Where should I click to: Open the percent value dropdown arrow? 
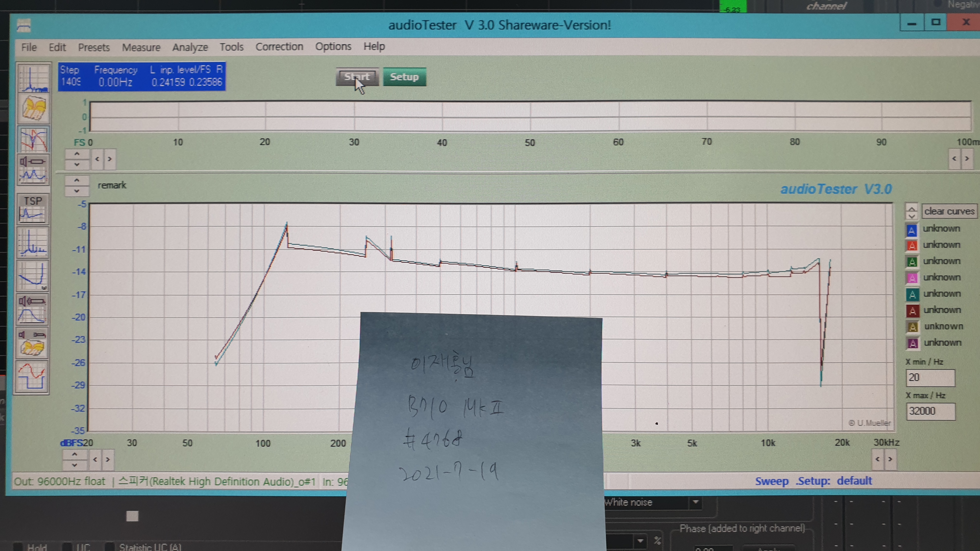pos(640,540)
